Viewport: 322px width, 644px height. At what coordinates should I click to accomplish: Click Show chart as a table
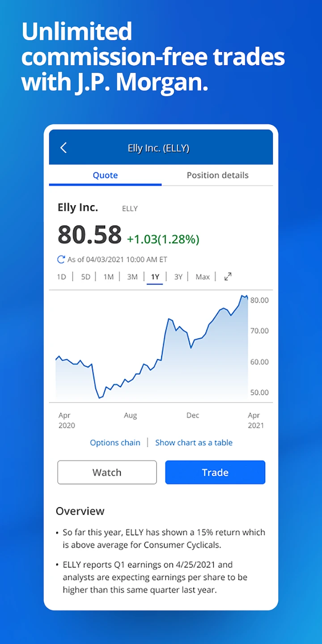pos(194,443)
